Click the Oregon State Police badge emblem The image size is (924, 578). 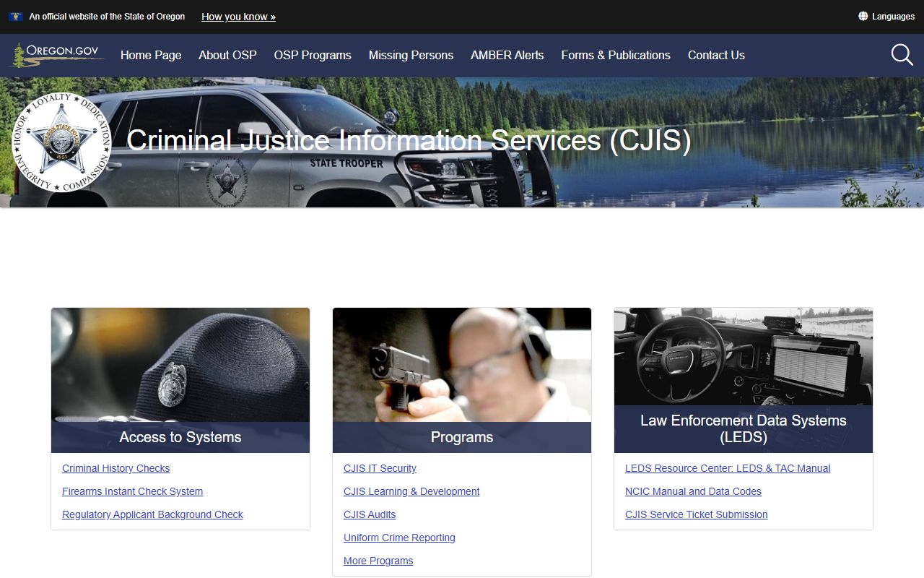tap(62, 142)
